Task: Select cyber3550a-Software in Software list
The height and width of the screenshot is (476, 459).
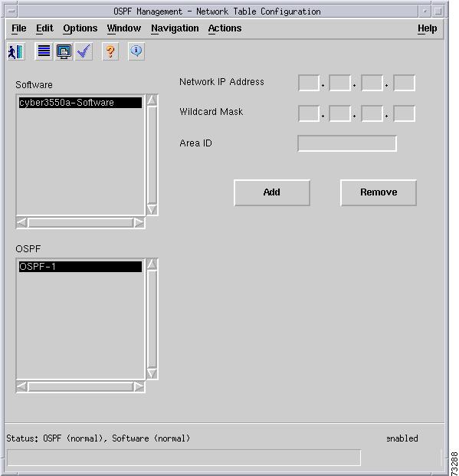Action: click(x=80, y=103)
